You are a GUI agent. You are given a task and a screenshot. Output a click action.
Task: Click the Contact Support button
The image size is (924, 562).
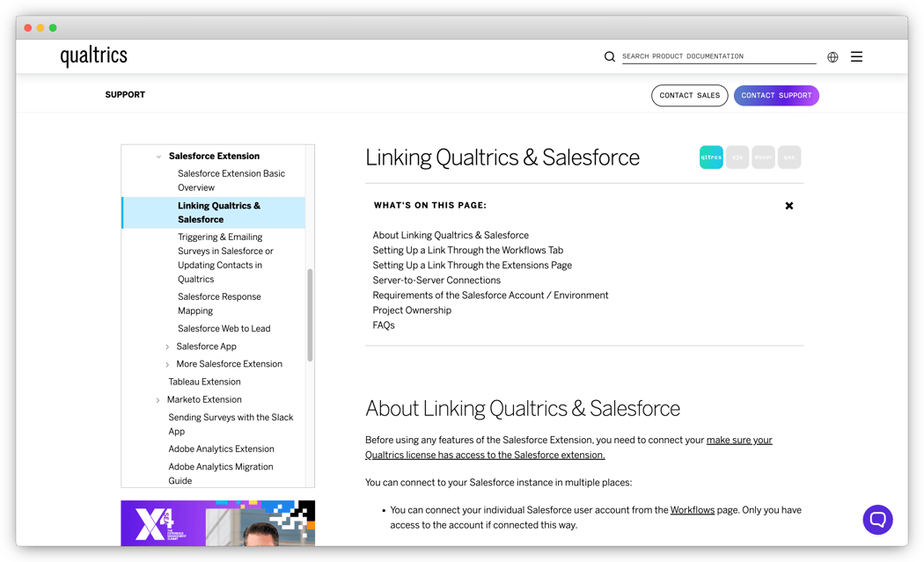[776, 96]
